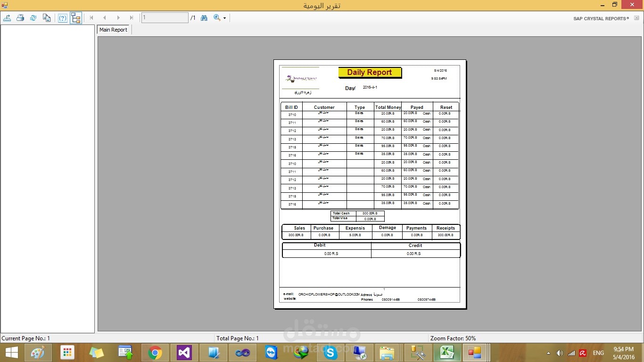644x362 pixels.
Task: Open TeamViewer from the taskbar
Action: click(272, 353)
